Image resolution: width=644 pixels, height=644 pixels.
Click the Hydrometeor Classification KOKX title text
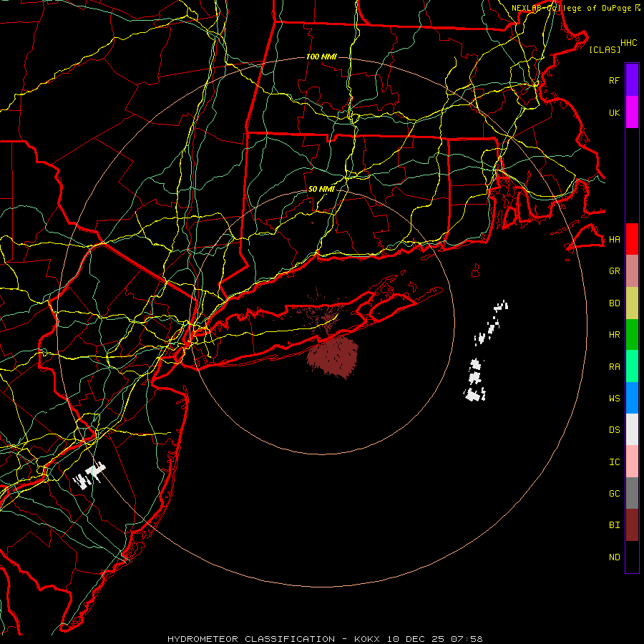(x=325, y=639)
